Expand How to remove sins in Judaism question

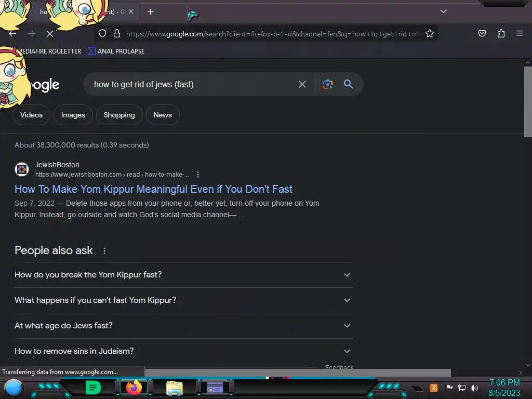[x=183, y=351]
